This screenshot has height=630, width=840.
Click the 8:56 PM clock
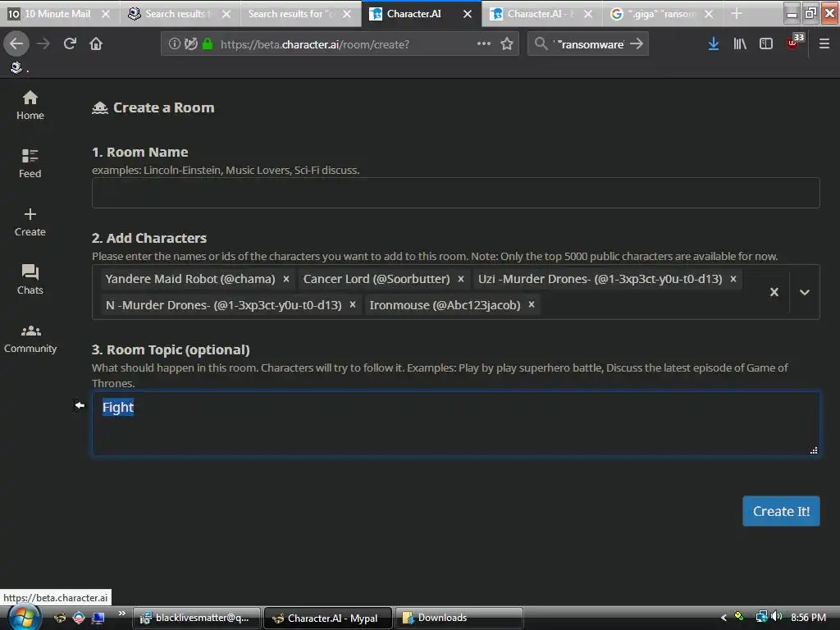pyautogui.click(x=808, y=617)
